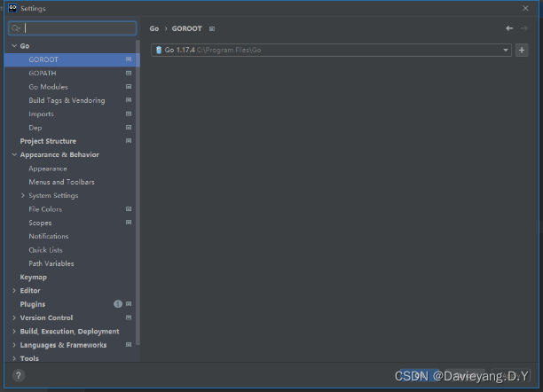
Task: Focus the settings search field
Action: pyautogui.click(x=73, y=28)
